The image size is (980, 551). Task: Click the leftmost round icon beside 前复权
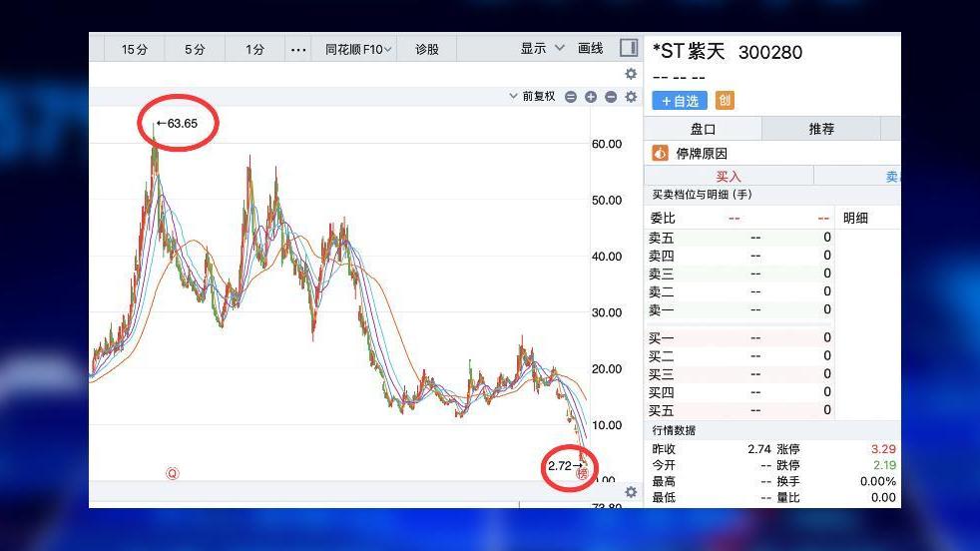[x=571, y=97]
